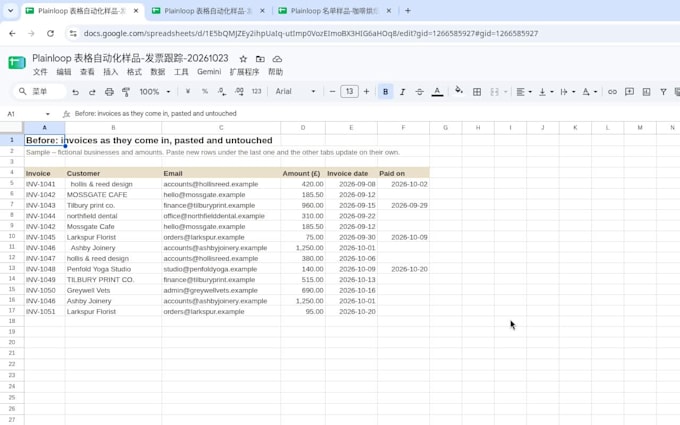Open the text color picker
680x425 pixels.
[x=437, y=92]
